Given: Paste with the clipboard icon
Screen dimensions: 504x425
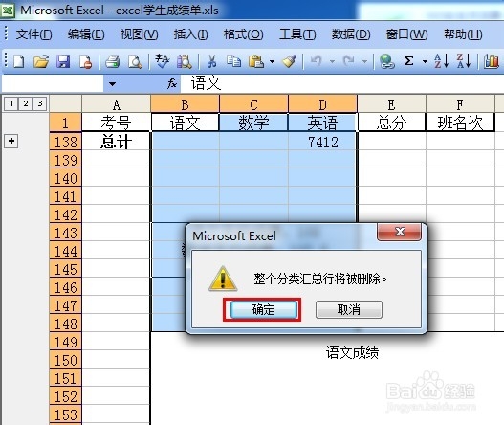Looking at the screenshot, I should [256, 61].
